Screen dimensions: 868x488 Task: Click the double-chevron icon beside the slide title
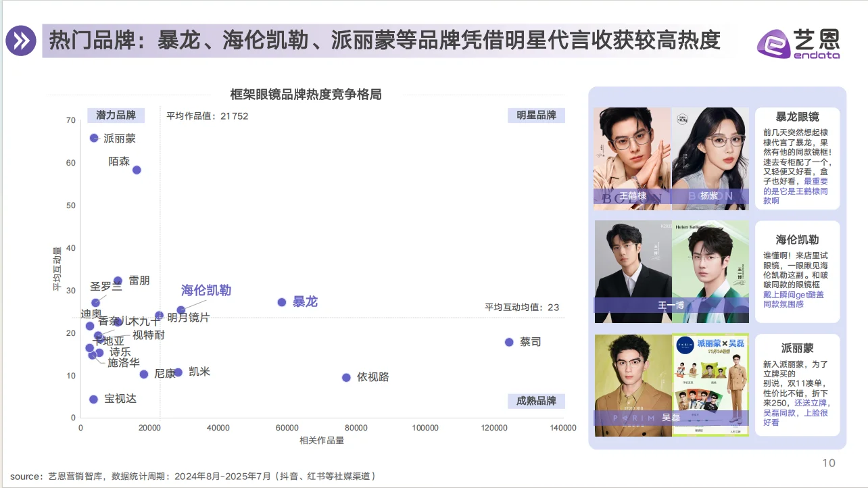click(21, 41)
